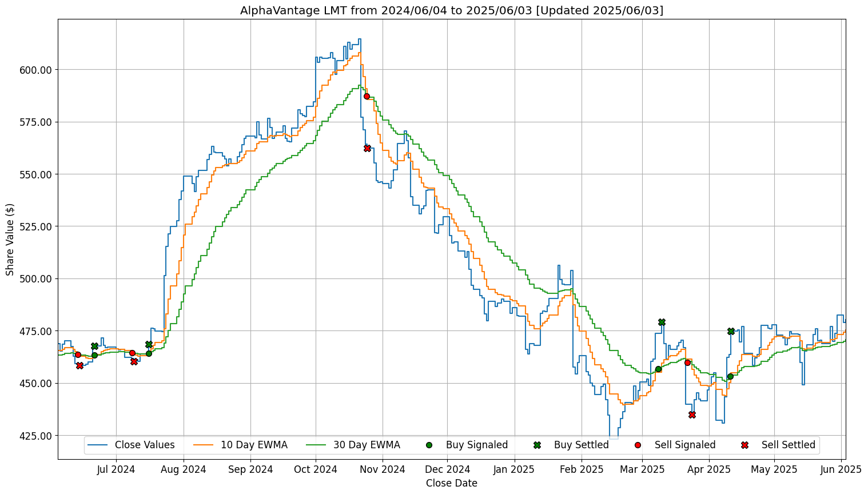Select the 'Sell Signaled' legend label
Viewport: 868px width, 494px height.
(x=685, y=445)
